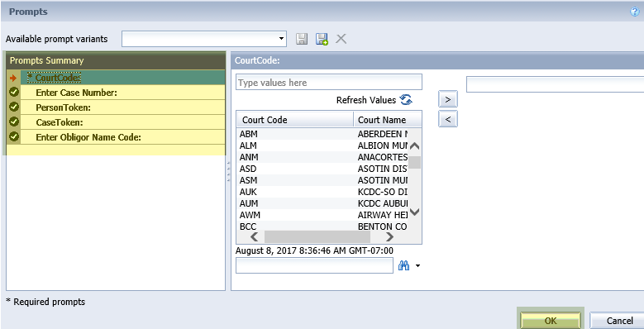
Task: Click the ASOTIN DIS court name cell
Action: point(383,169)
